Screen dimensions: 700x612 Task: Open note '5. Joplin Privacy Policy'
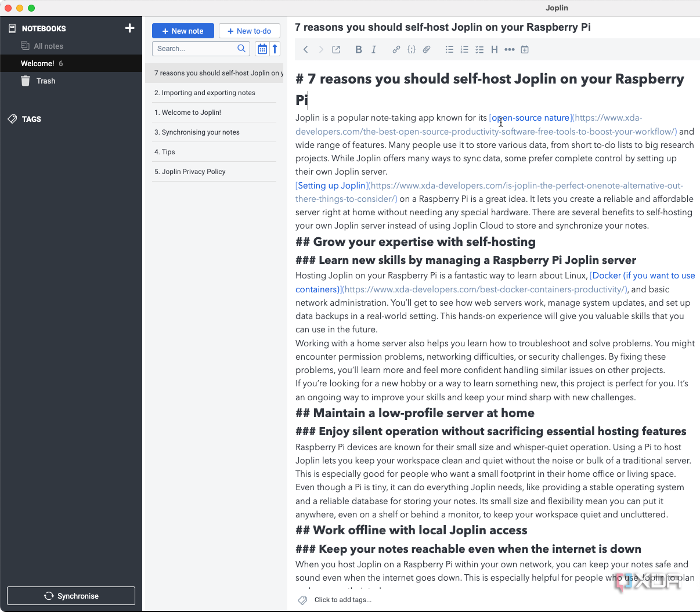point(214,172)
